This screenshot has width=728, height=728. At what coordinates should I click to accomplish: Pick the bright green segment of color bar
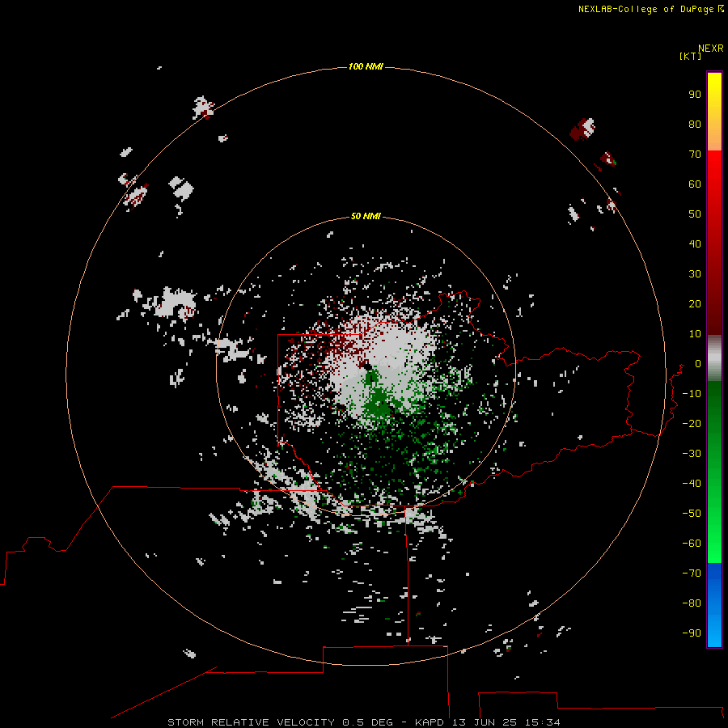coord(714,534)
